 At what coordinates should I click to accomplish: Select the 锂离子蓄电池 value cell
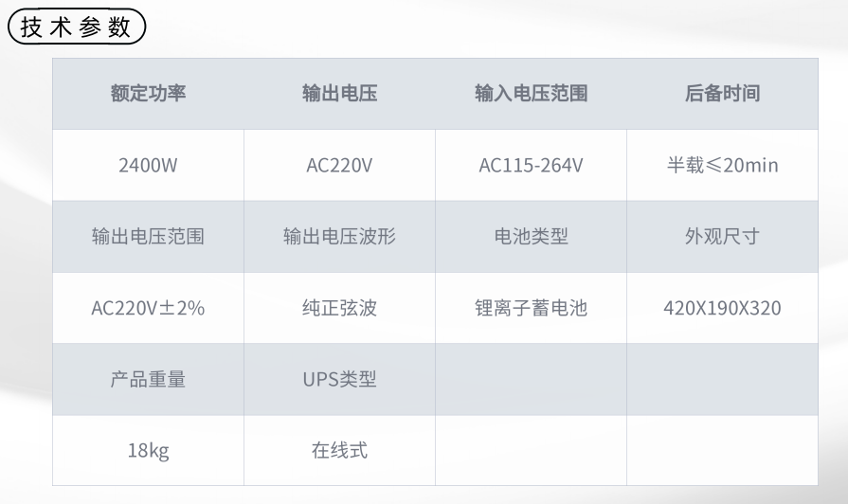pos(532,308)
